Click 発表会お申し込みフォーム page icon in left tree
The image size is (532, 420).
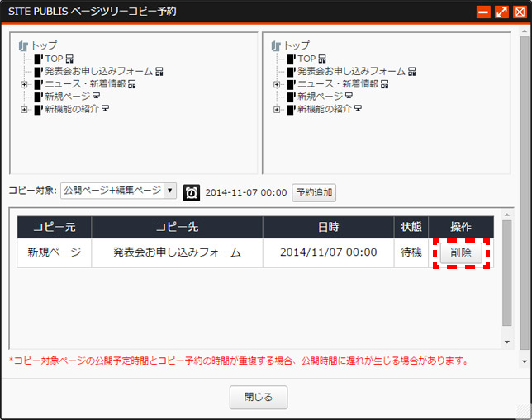38,72
